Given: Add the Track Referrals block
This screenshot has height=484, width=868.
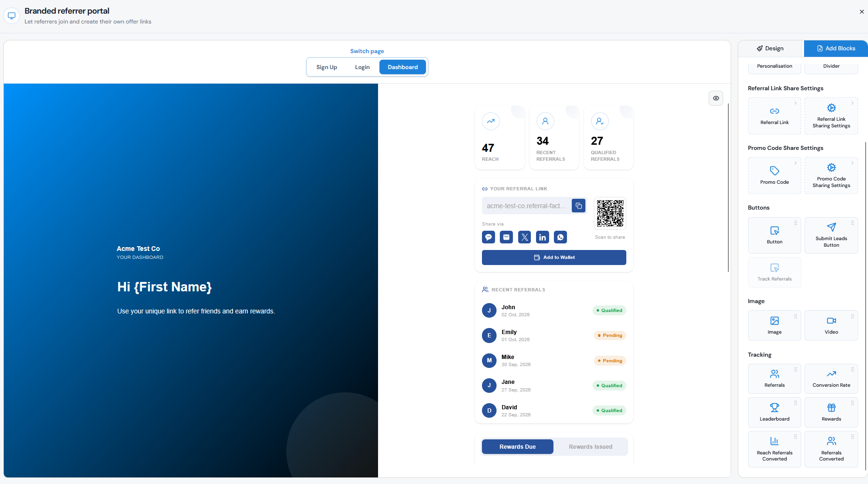Looking at the screenshot, I should (774, 272).
